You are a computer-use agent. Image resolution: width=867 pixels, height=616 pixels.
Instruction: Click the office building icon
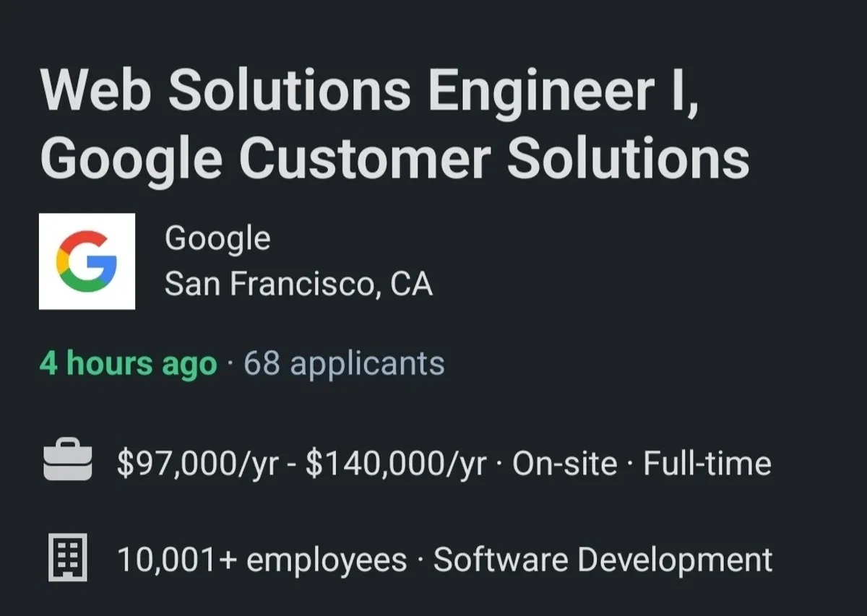68,558
